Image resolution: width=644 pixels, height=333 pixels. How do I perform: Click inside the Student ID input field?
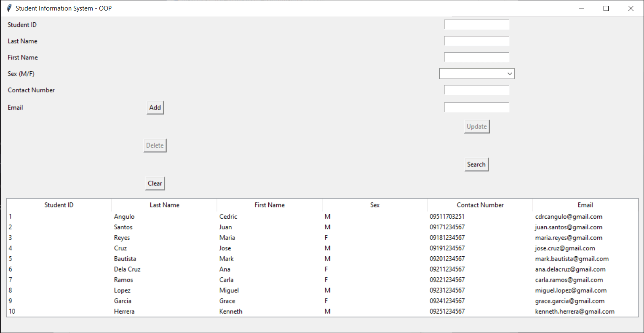[476, 24]
